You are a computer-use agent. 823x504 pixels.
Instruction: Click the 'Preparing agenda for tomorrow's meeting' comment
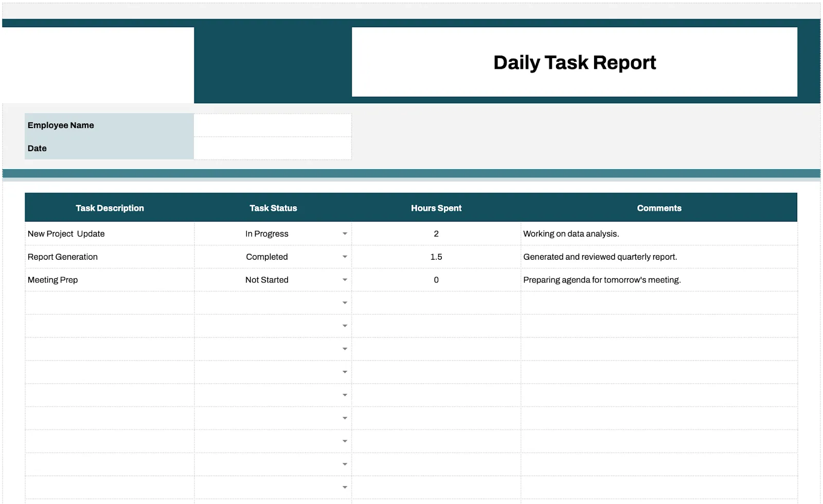pyautogui.click(x=602, y=280)
